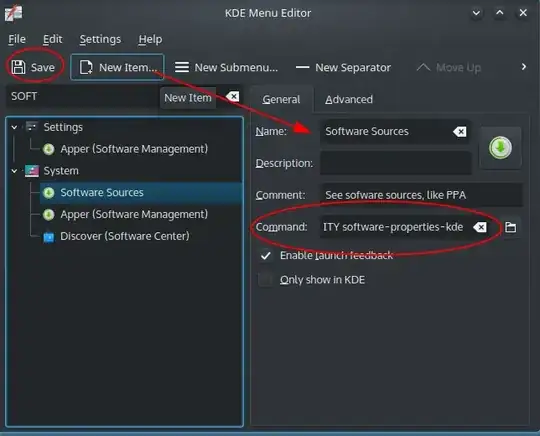
Task: Collapse the System tree node
Action: coord(14,171)
